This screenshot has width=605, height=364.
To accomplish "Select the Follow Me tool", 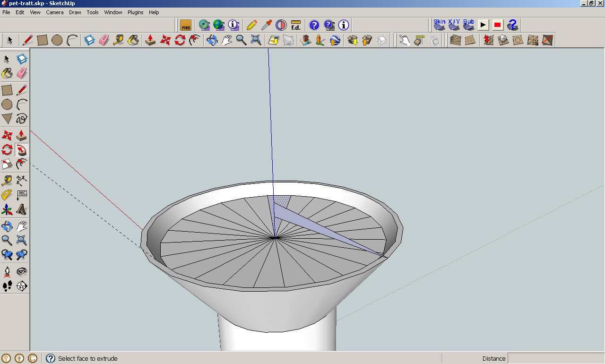I will tap(22, 150).
